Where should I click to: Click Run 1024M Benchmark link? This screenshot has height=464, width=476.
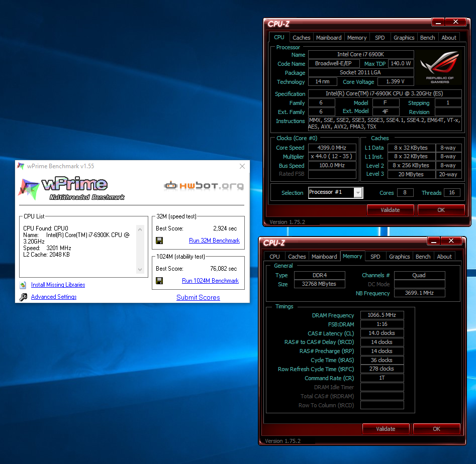coord(211,281)
